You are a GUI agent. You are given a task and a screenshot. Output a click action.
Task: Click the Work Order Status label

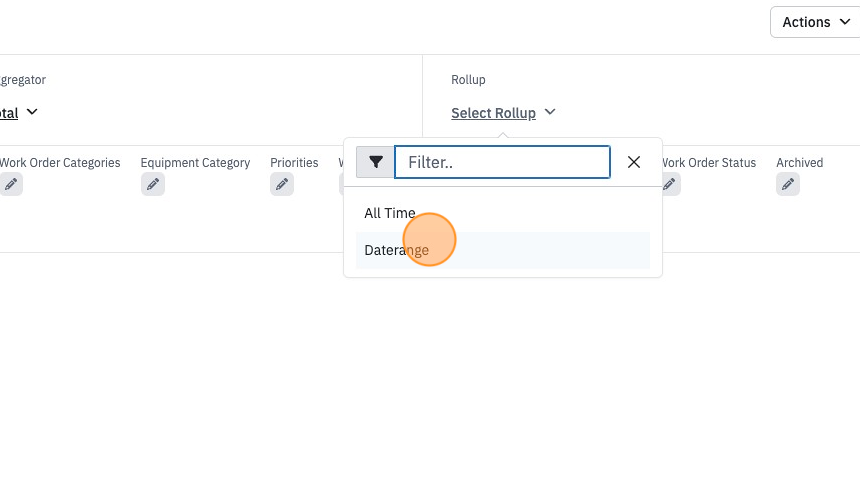tap(709, 163)
